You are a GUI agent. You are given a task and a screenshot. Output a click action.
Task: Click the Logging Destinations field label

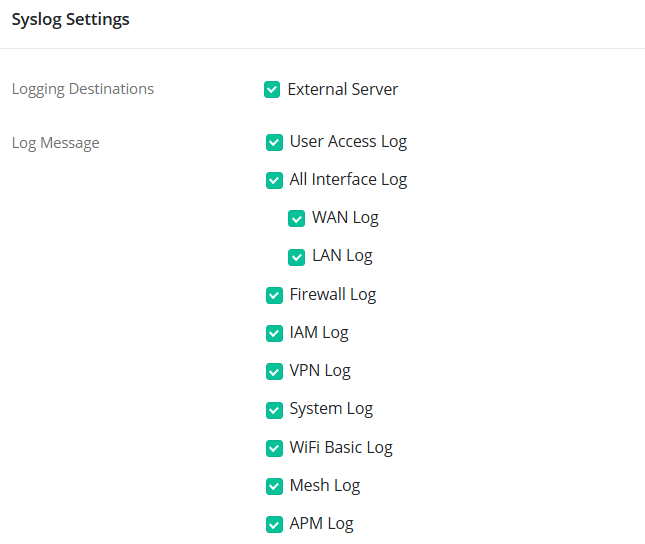pos(83,89)
